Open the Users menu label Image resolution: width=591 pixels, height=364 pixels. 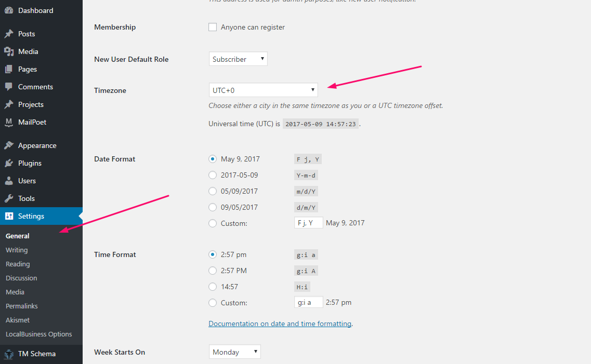(x=27, y=181)
